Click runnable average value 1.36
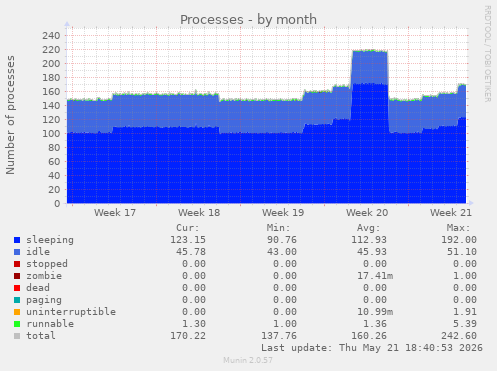The width and height of the screenshot is (497, 371). (375, 324)
